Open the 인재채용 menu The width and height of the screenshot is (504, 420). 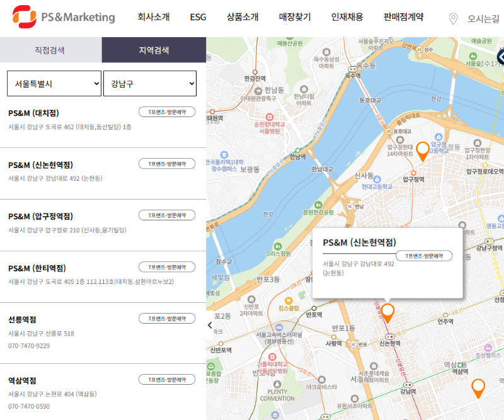click(x=347, y=17)
